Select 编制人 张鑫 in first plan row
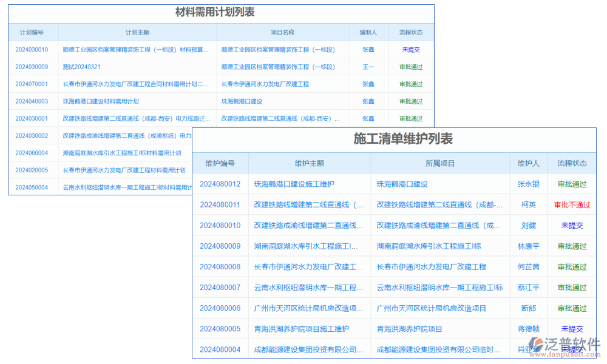Viewport: 607px width, 364px height. [368, 50]
